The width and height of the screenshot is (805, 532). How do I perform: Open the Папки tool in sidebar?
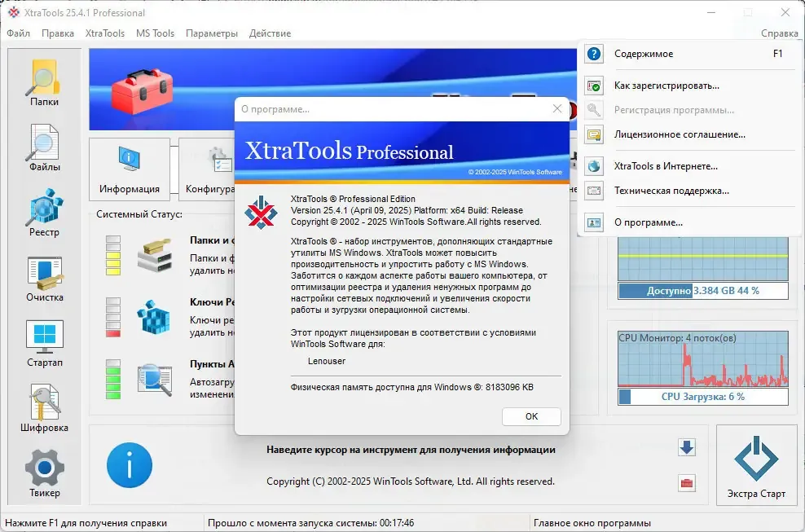tap(44, 82)
